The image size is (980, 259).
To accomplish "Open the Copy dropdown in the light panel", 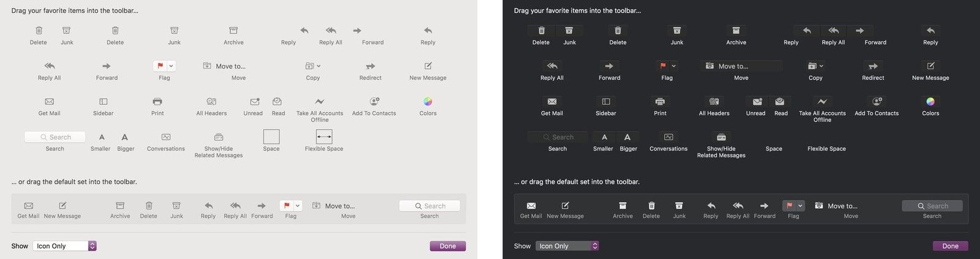I will tap(312, 66).
